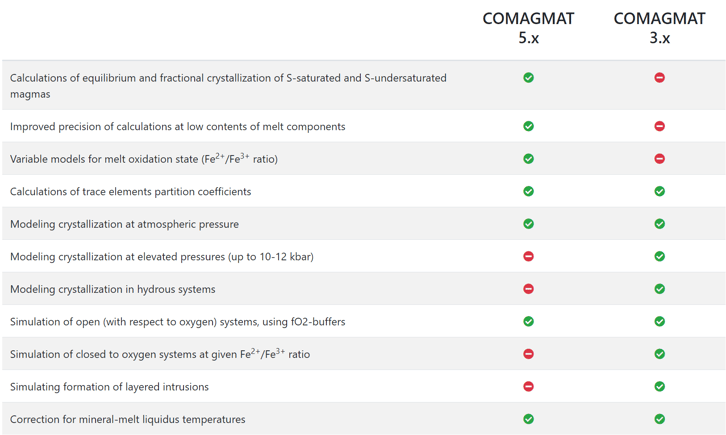Click 'Correction for mineral-melt liquidus temperatures' label

point(128,419)
